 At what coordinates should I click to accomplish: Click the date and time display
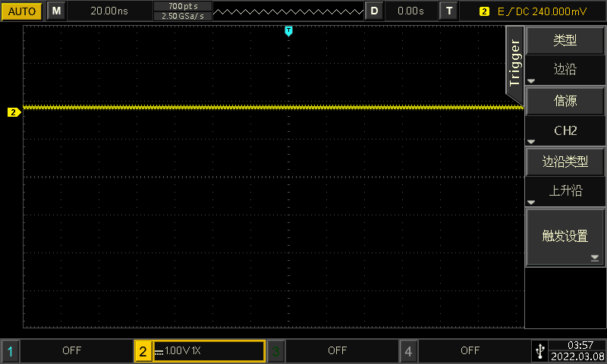tap(577, 350)
